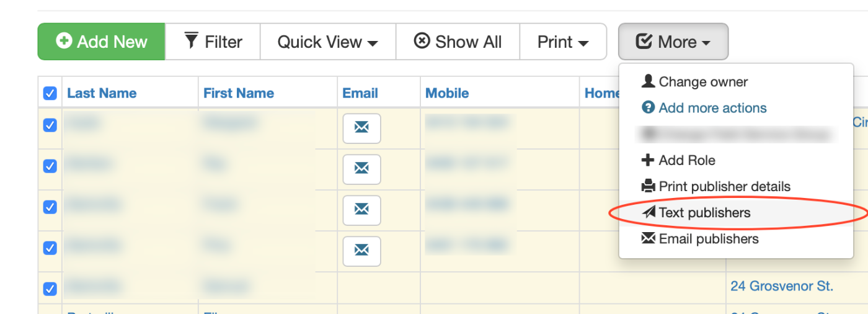
Task: Click the question mark icon beside Add more actions
Action: click(x=649, y=108)
